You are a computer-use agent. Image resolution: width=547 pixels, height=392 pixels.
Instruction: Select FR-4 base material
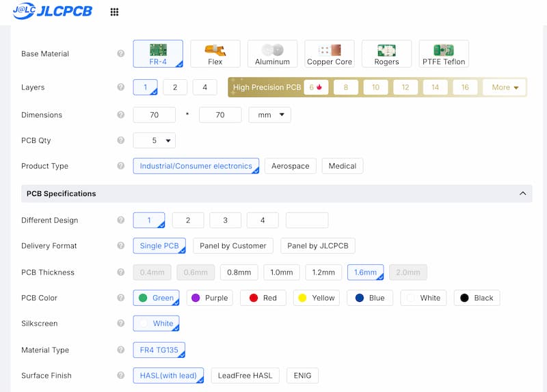tap(158, 54)
